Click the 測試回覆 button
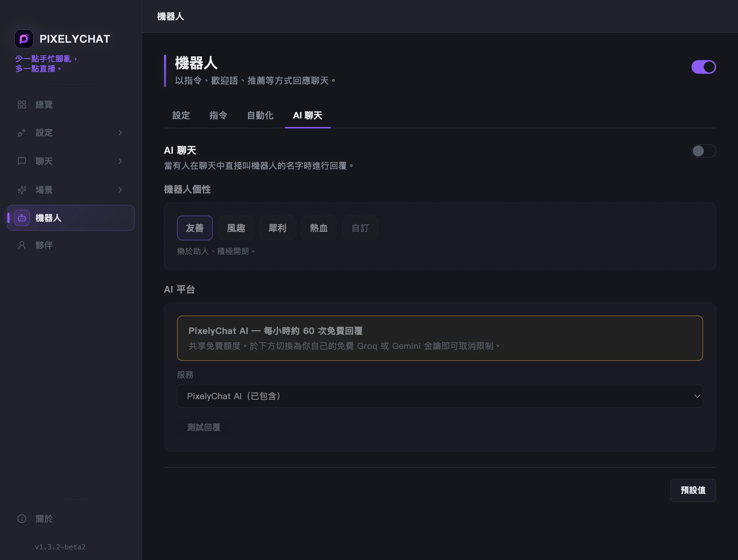This screenshot has width=738, height=560. pyautogui.click(x=204, y=428)
